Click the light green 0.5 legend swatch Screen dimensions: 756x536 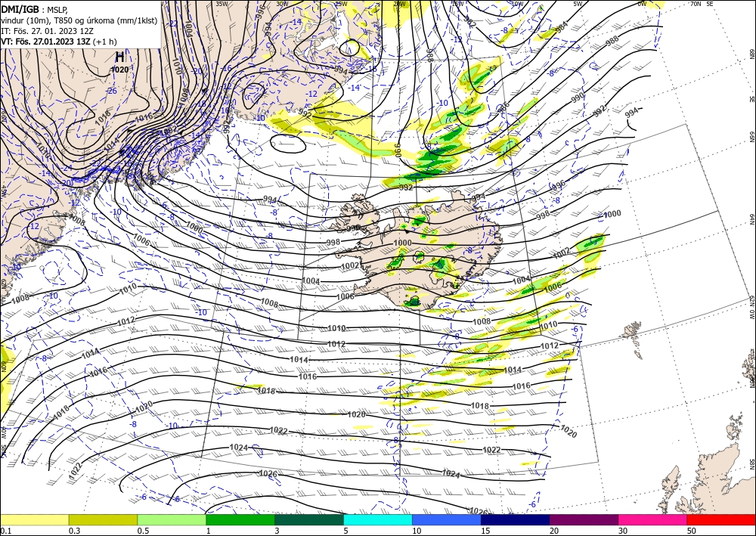point(172,519)
